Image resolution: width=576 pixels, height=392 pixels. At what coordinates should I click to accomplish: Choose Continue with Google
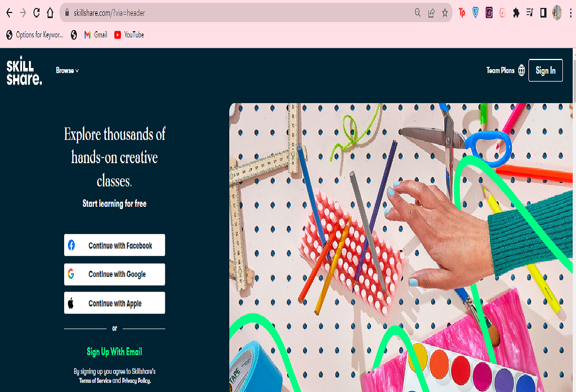(x=114, y=274)
